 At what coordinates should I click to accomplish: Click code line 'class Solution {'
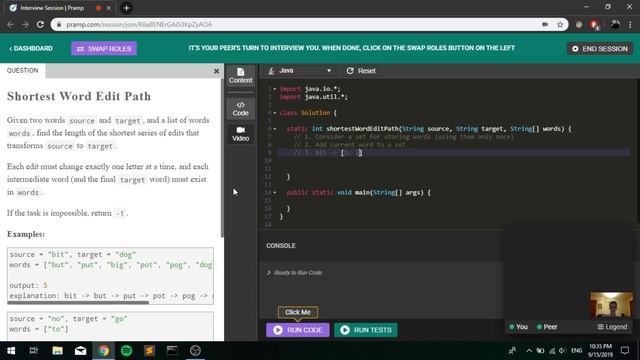[308, 113]
